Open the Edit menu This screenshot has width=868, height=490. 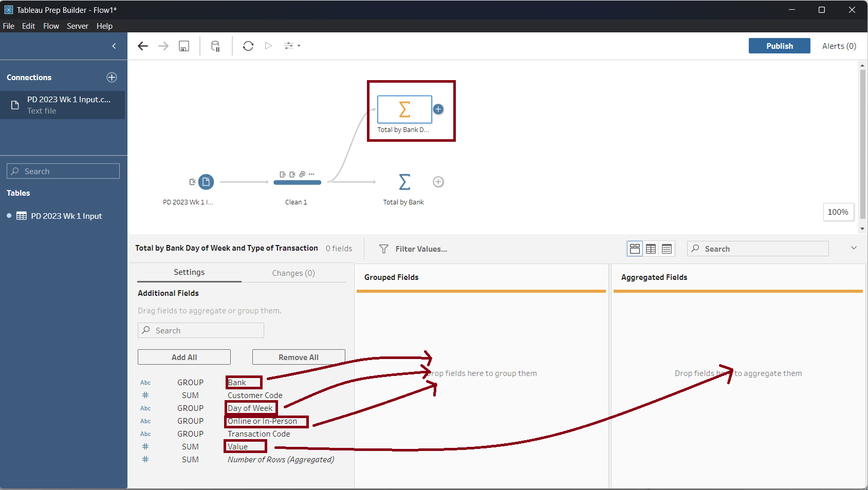click(29, 26)
